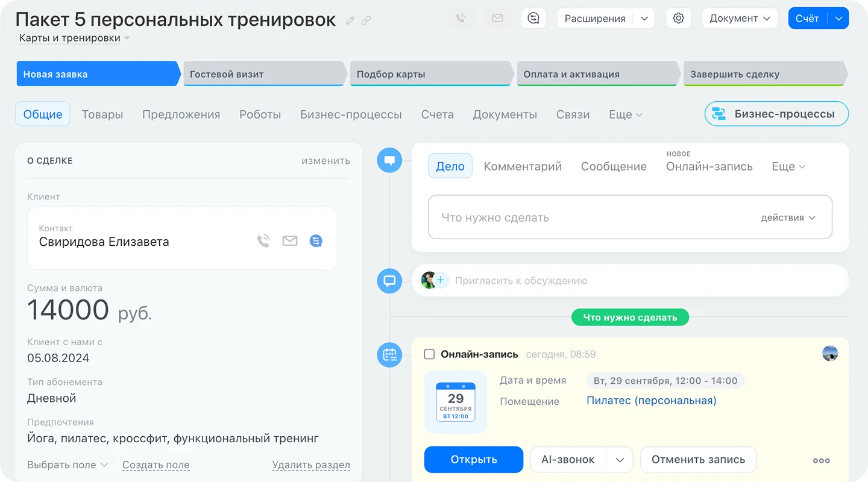The width and height of the screenshot is (868, 482).
Task: Move deal to Гостевой визит stage
Action: 265,74
